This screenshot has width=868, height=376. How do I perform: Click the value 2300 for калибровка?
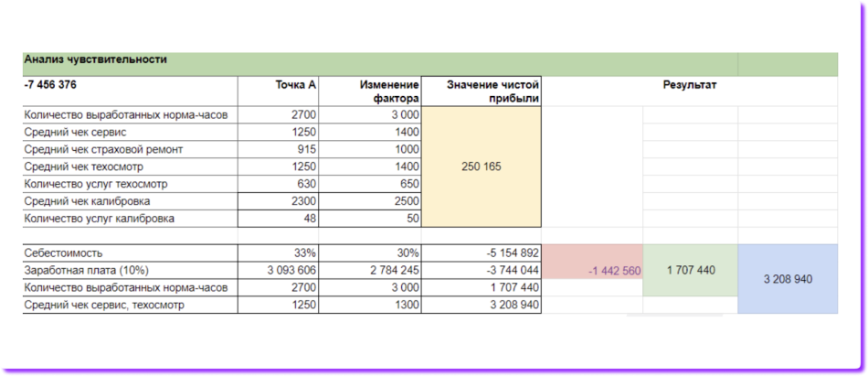tap(278, 200)
